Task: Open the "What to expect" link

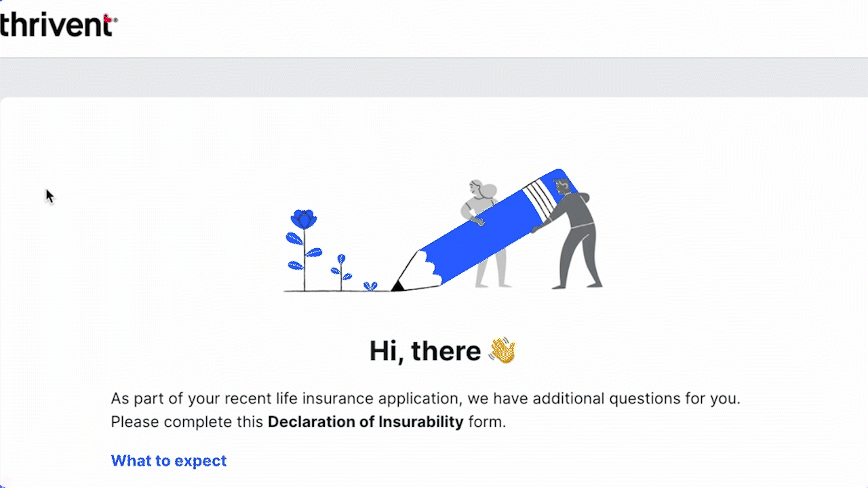Action: (x=168, y=461)
